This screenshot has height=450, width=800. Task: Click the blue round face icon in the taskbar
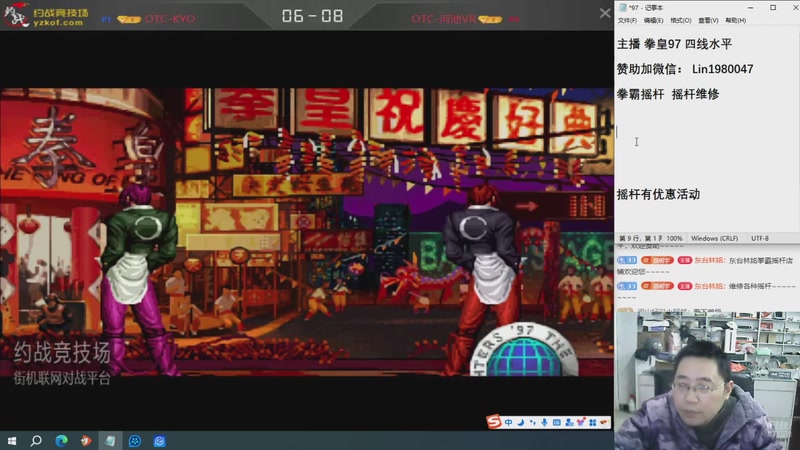(135, 441)
